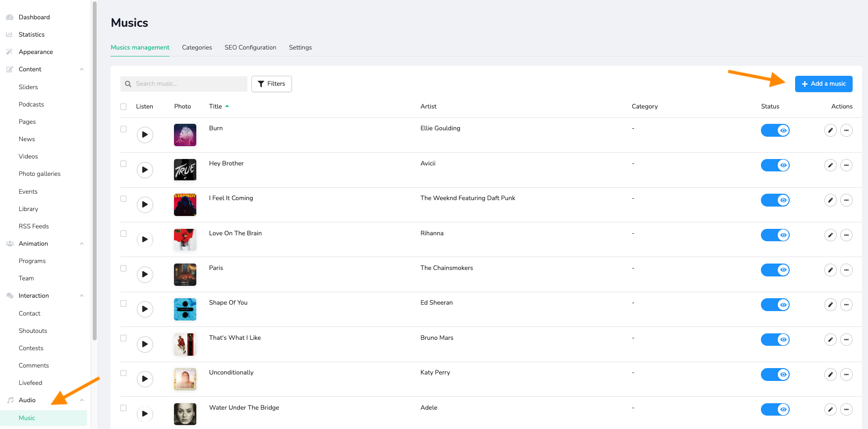Disable status toggle for Burn
This screenshot has height=429, width=868.
click(x=775, y=131)
